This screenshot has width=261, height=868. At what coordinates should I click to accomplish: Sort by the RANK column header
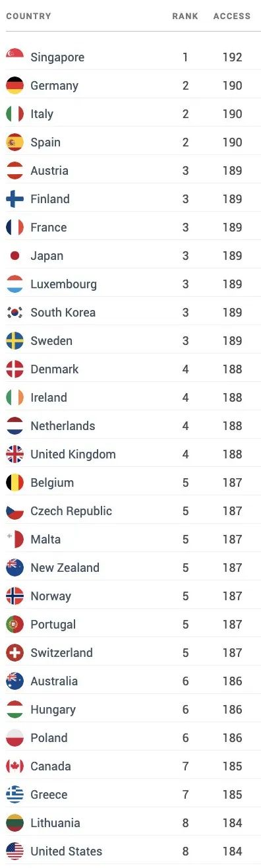(x=185, y=16)
